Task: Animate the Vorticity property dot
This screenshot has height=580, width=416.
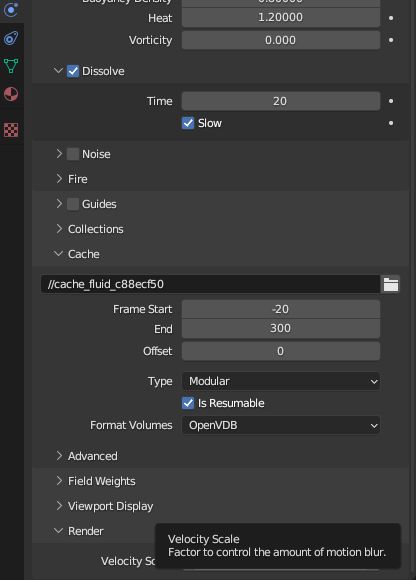Action: click(x=391, y=40)
